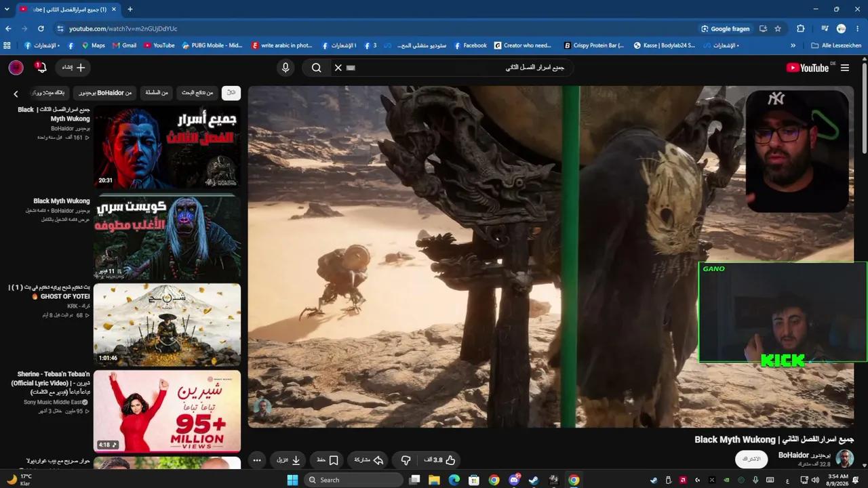Screen dimensions: 868x488
Task: Click the taskbar Search box
Action: (x=353, y=480)
